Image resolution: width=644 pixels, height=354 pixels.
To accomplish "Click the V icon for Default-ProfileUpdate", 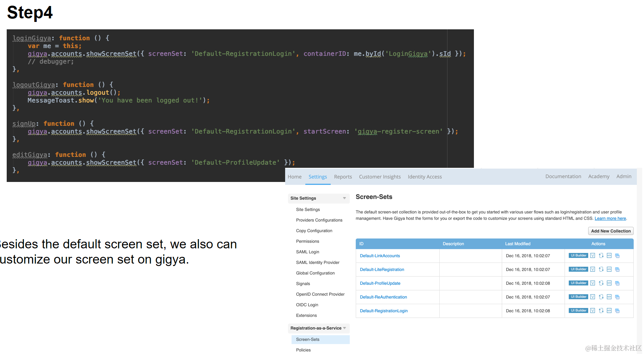I will click(x=592, y=283).
